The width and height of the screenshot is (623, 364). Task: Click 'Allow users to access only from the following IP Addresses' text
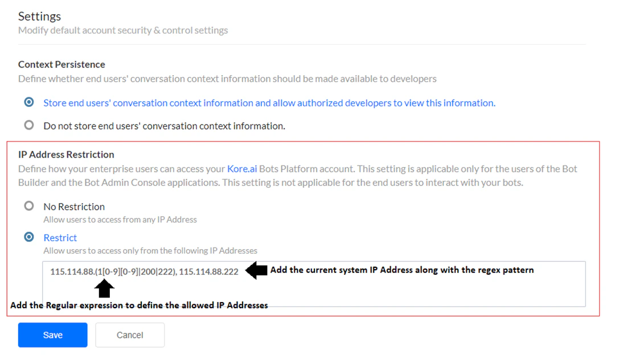point(150,250)
